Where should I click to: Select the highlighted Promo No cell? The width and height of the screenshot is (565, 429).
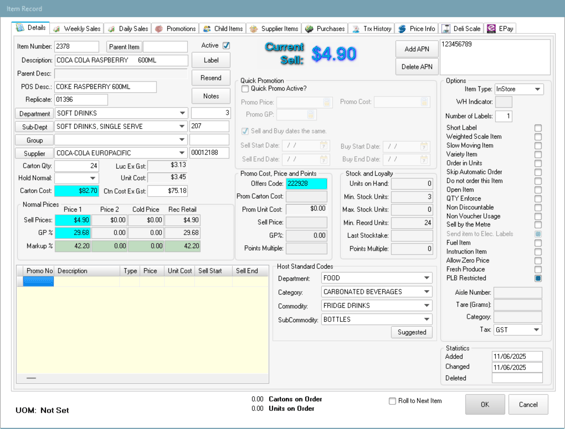point(38,281)
